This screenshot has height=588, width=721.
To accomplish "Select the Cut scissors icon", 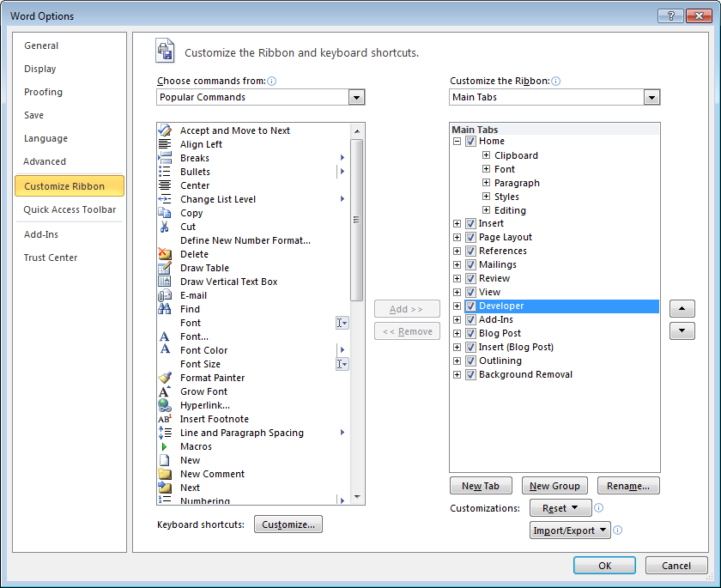I will (x=164, y=227).
